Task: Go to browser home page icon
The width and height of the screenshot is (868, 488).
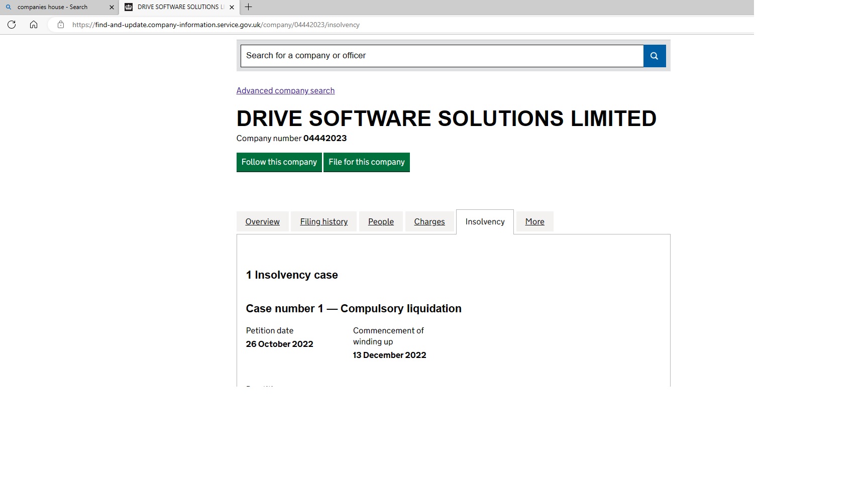Action: pos(34,25)
